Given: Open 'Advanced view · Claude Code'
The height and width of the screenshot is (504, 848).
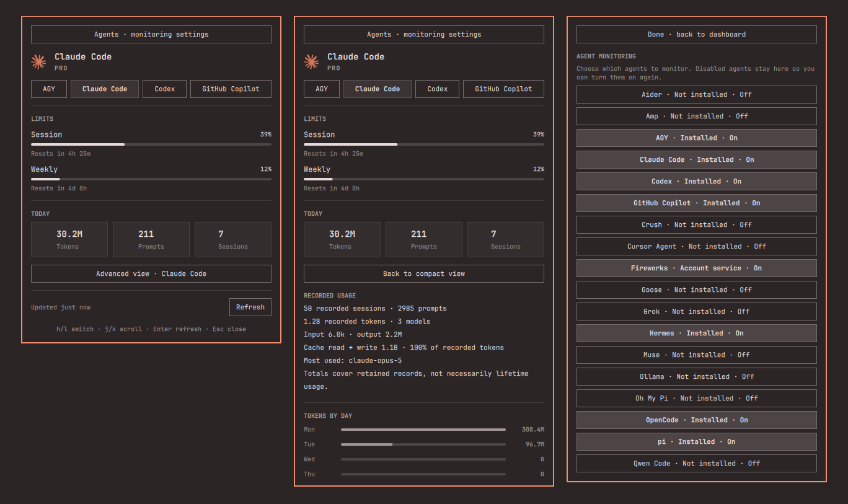Looking at the screenshot, I should pyautogui.click(x=151, y=274).
